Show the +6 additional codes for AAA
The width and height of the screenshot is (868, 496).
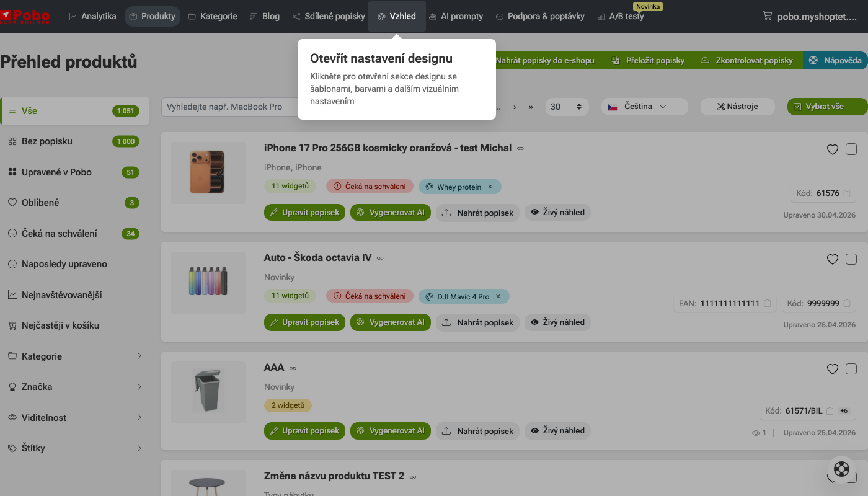(844, 410)
